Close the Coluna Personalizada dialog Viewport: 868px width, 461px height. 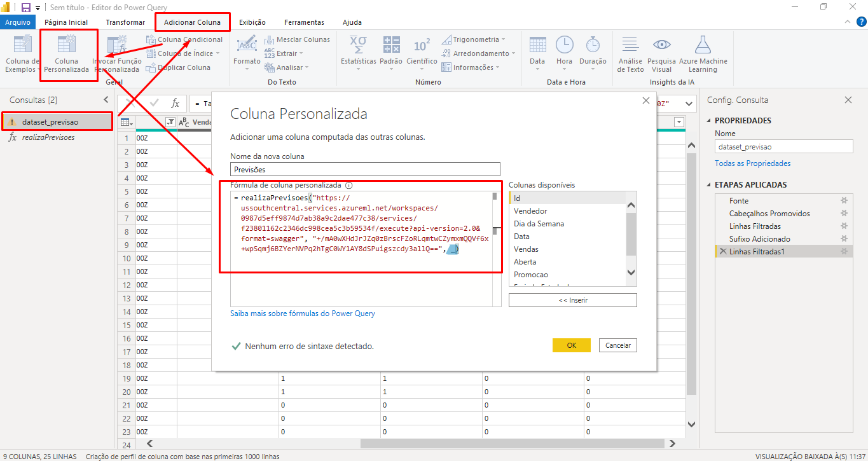(x=646, y=100)
